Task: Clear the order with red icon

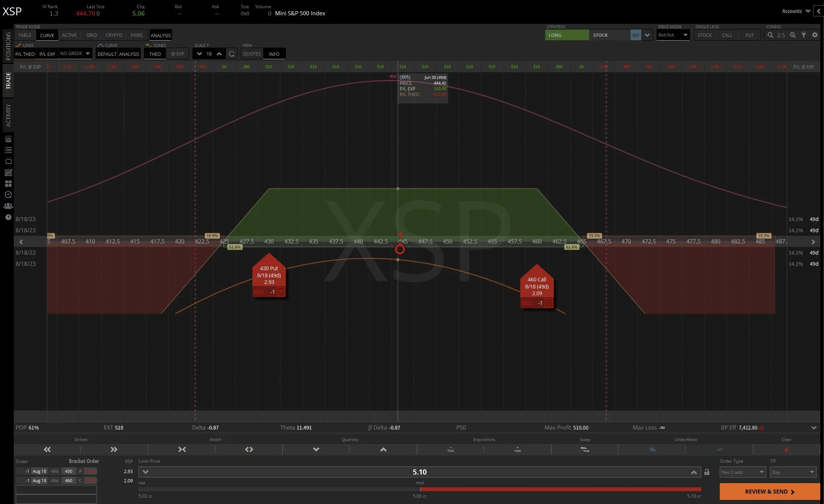Action: [786, 449]
